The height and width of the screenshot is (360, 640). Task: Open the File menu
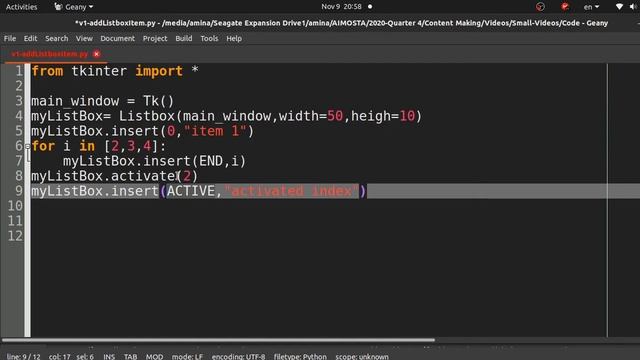pos(10,38)
